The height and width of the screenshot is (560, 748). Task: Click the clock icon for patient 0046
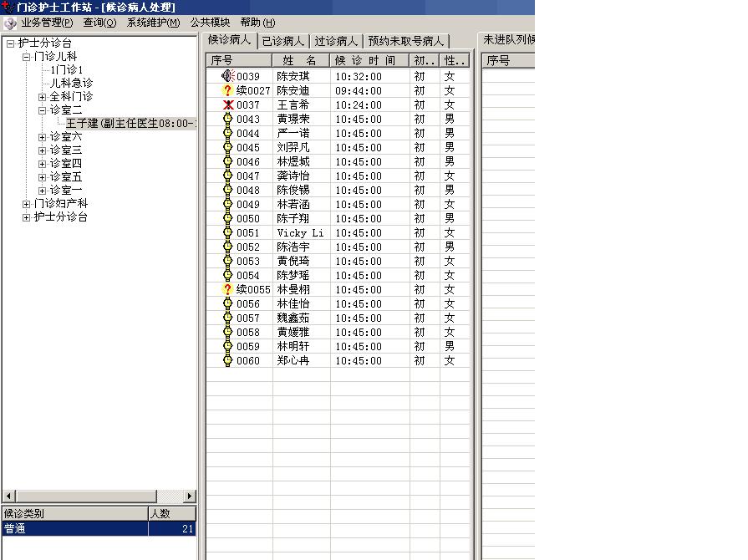point(227,161)
